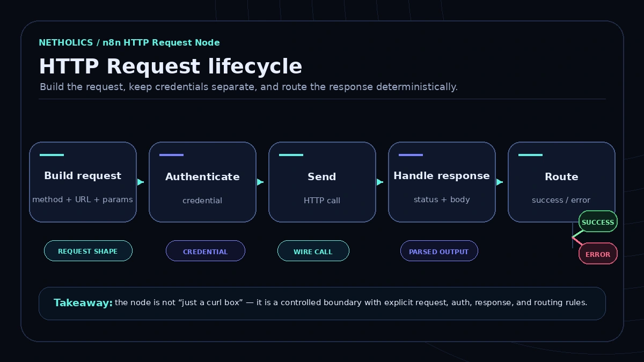Select the Authenticate step card
The image size is (644, 362).
coord(202,182)
